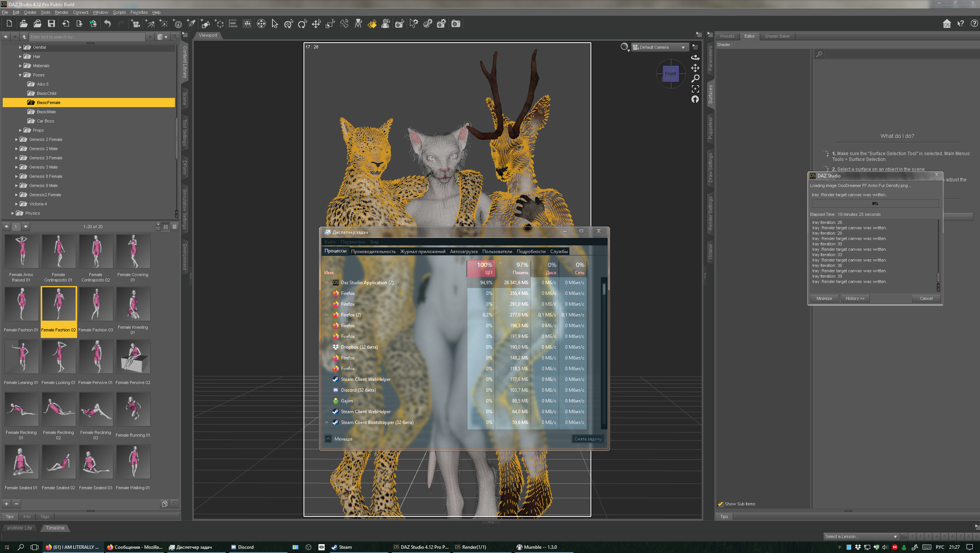Viewport: 980px width, 553px height.
Task: Click the Render camera icon
Action: click(455, 24)
